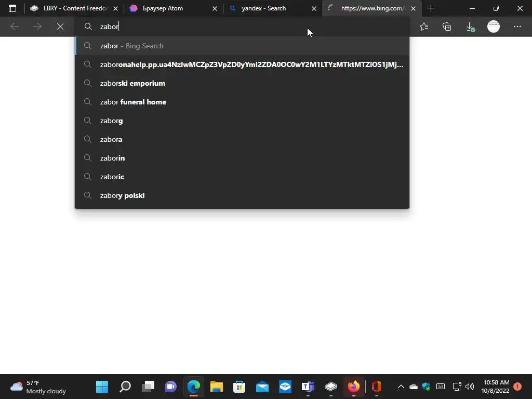This screenshot has height=399, width=532.
Task: Switch to the yandex - Search tab
Action: click(268, 8)
